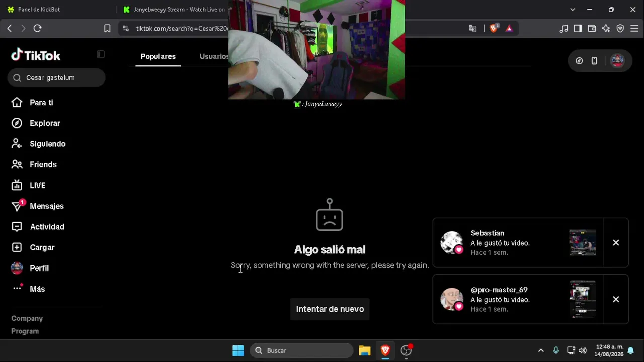Dismiss the @pro-master_69 like notification
644x362 pixels.
click(616, 299)
